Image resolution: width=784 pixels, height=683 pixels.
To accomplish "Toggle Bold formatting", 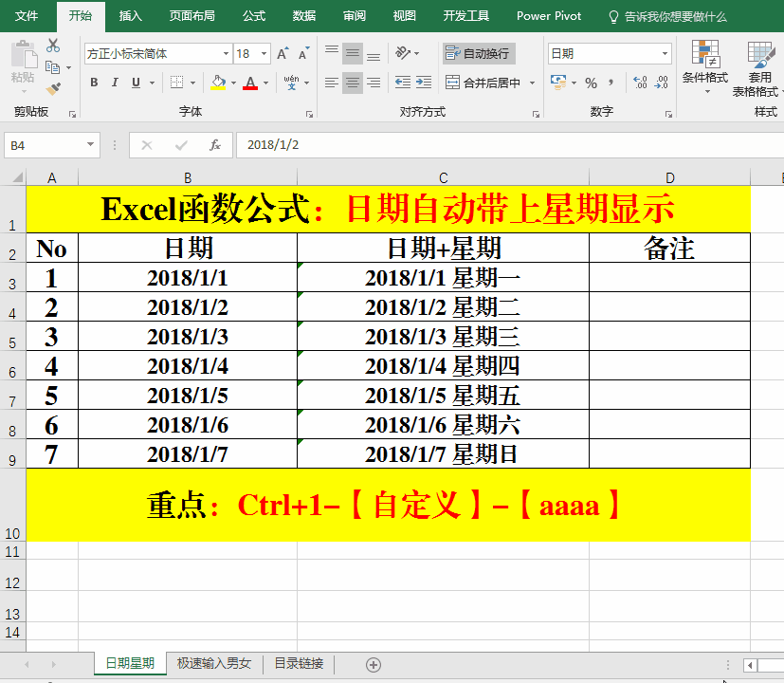I will click(x=94, y=83).
